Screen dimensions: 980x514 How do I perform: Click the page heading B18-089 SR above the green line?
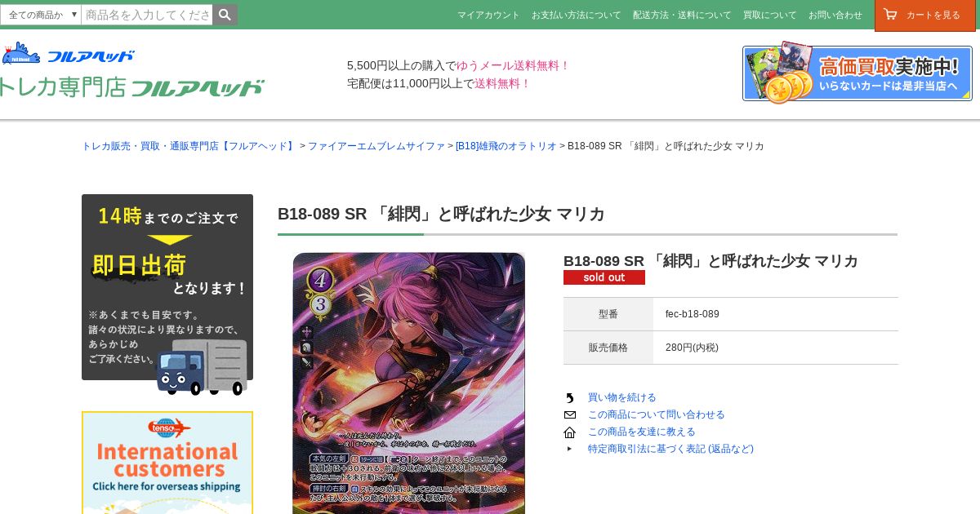click(441, 214)
